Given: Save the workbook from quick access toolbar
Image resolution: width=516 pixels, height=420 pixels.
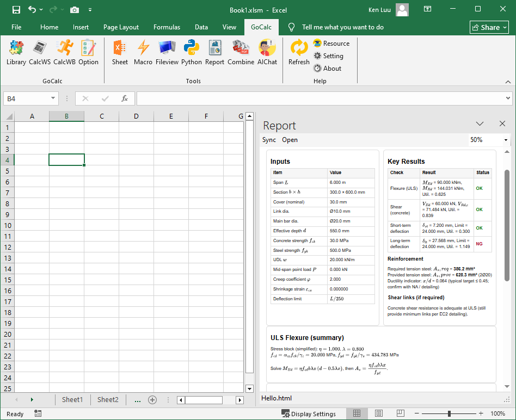Looking at the screenshot, I should point(16,10).
